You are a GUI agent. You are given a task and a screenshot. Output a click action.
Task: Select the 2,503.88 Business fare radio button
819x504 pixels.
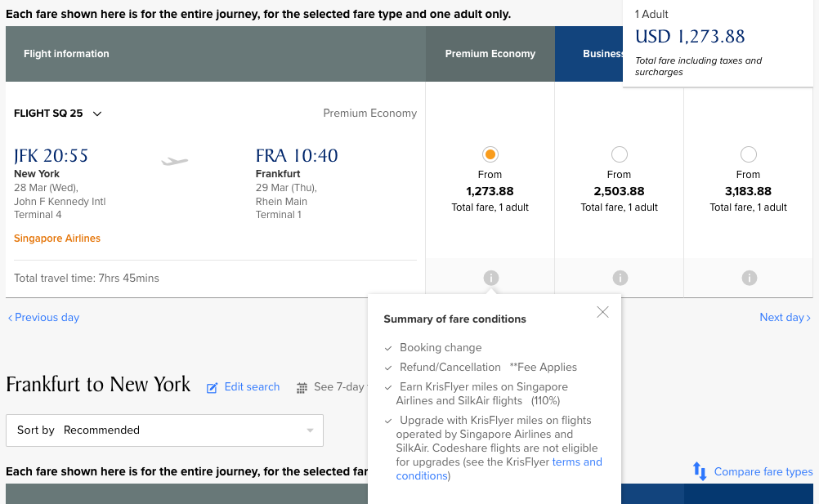tap(619, 154)
